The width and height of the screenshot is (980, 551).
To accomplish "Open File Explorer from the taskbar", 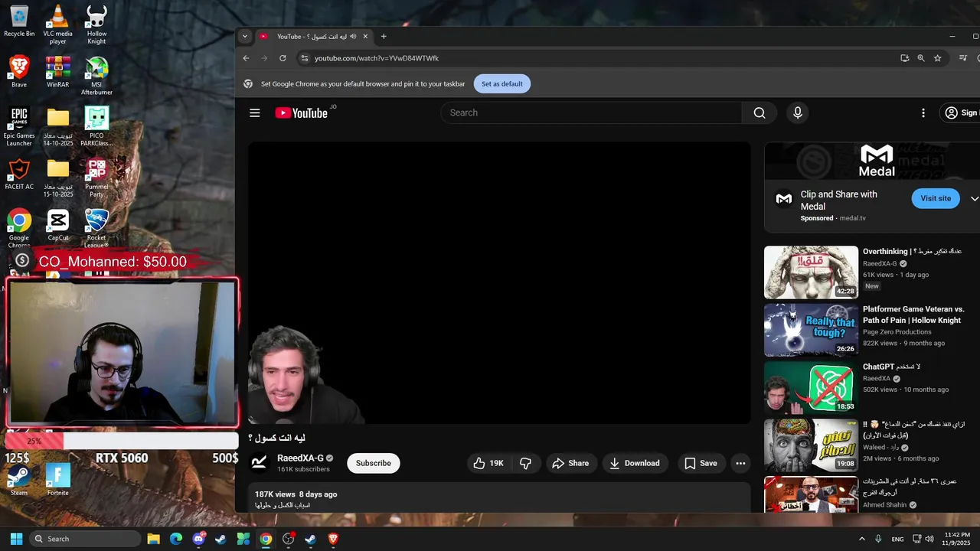I will 153,539.
